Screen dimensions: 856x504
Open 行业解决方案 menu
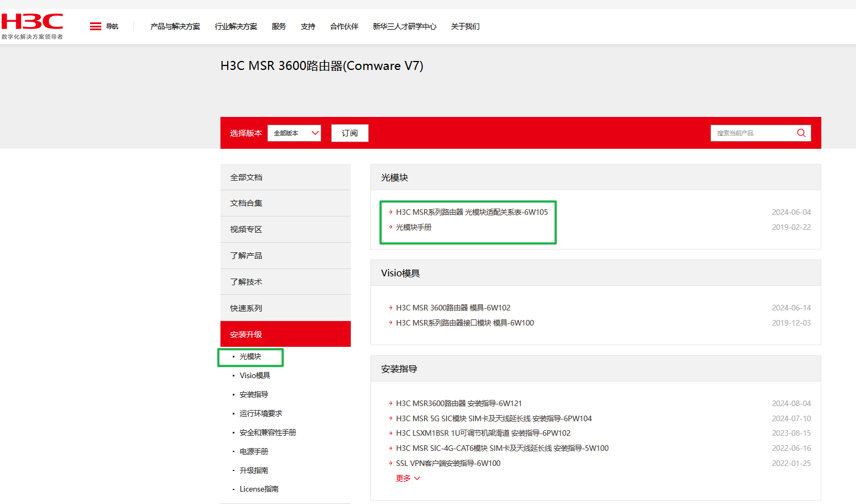(236, 26)
